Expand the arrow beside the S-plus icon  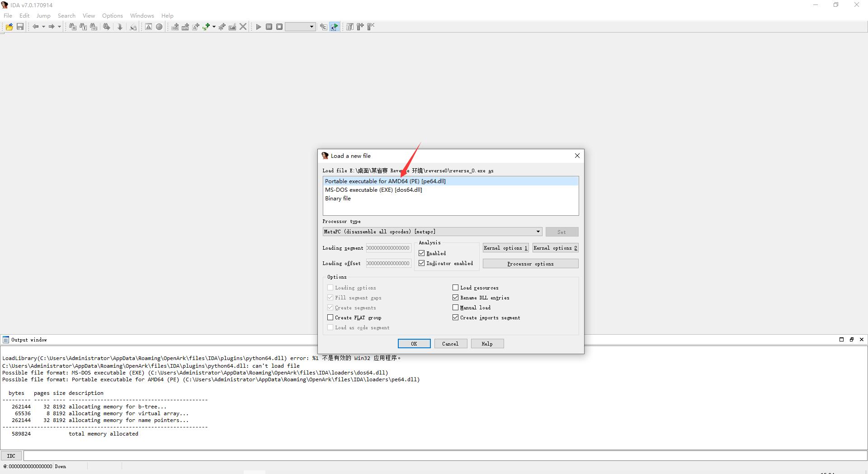click(x=214, y=27)
